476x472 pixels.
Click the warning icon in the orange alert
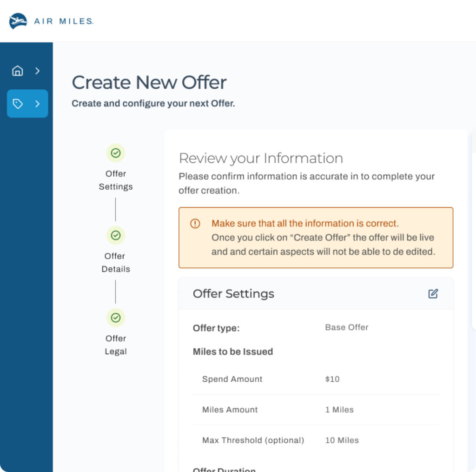click(x=195, y=224)
